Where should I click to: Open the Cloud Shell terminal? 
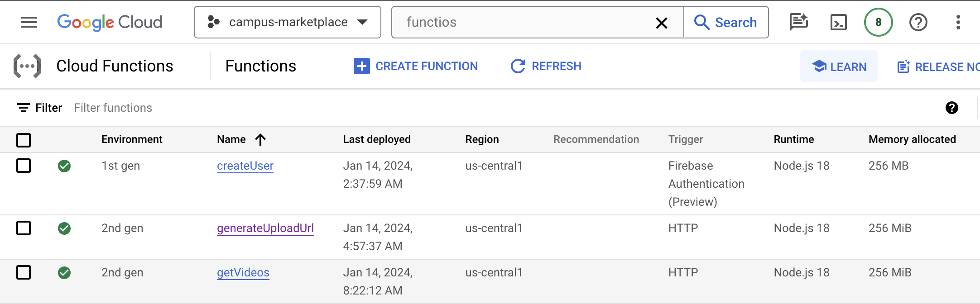[x=838, y=22]
